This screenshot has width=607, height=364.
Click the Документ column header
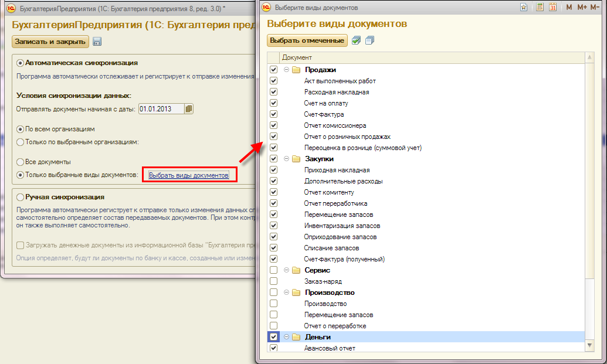point(431,57)
